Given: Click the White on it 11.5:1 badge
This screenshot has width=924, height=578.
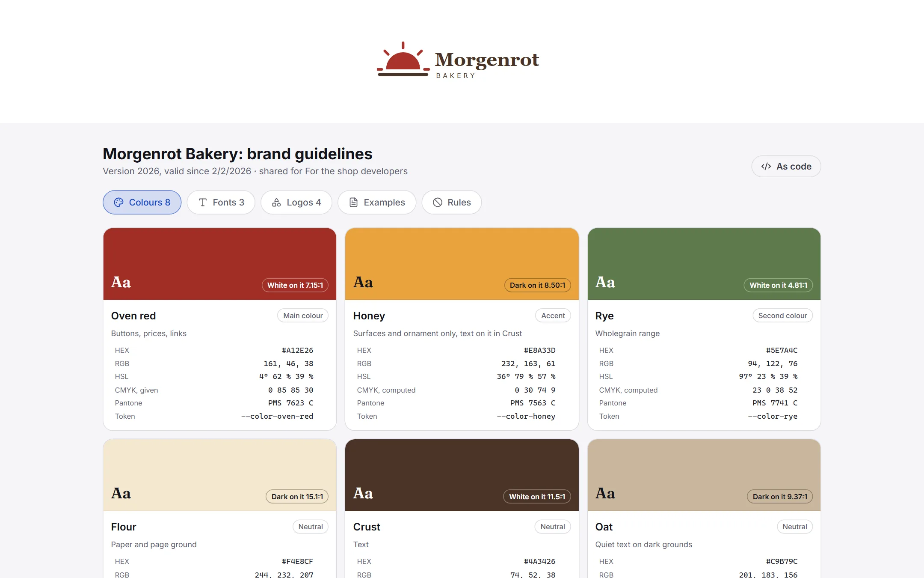Looking at the screenshot, I should click(537, 497).
